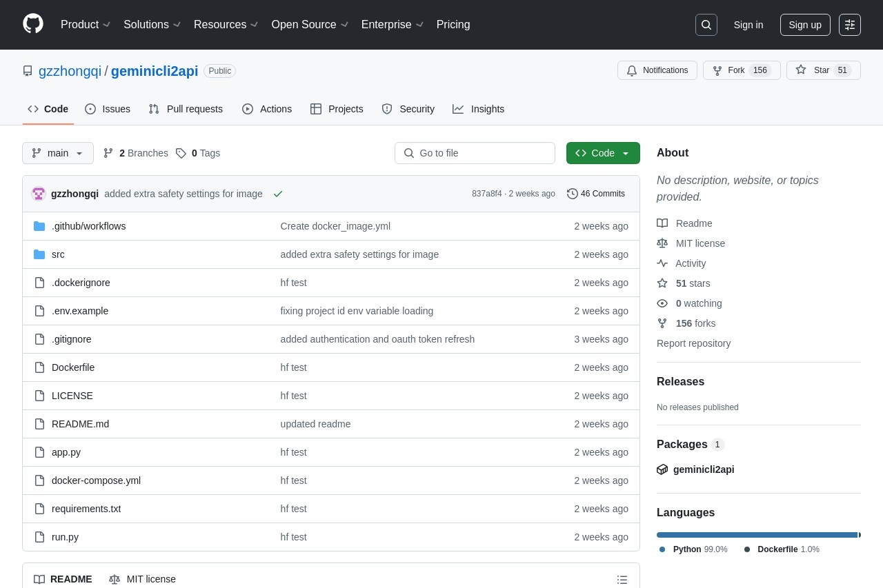Image resolution: width=883 pixels, height=588 pixels.
Task: Switch to the Security tab
Action: click(408, 109)
